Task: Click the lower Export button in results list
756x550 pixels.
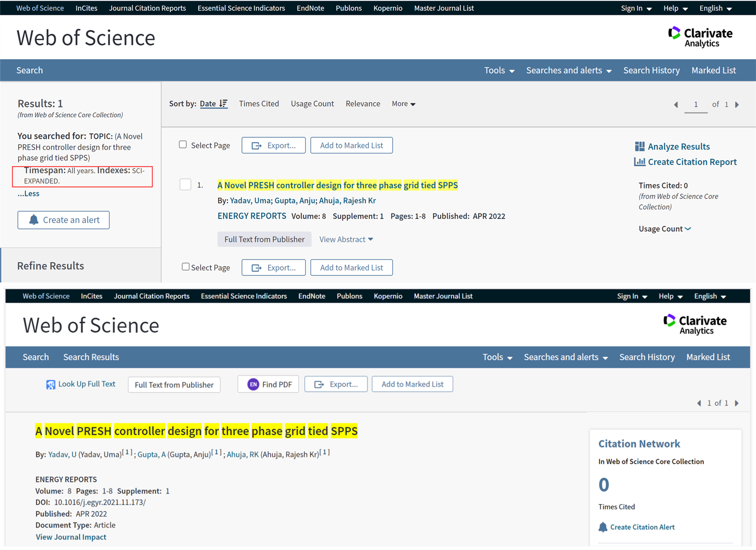Action: coord(274,267)
